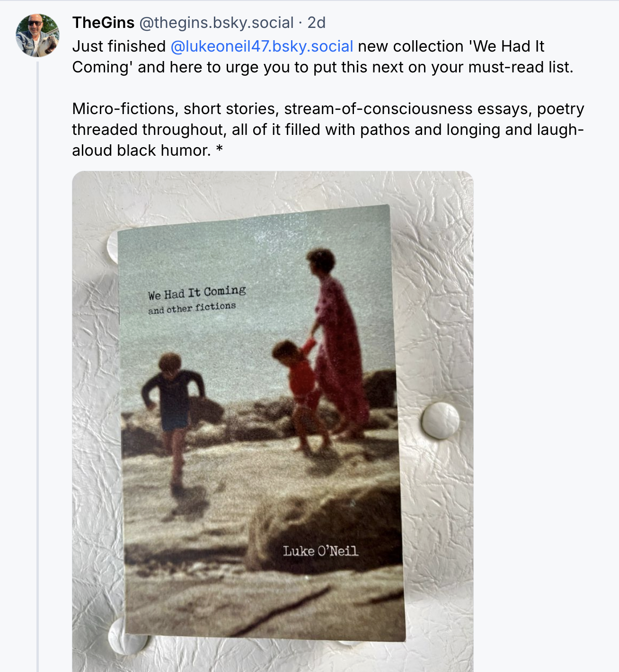Click the thread connector line below avatar
The width and height of the screenshot is (619, 672).
[x=37, y=331]
